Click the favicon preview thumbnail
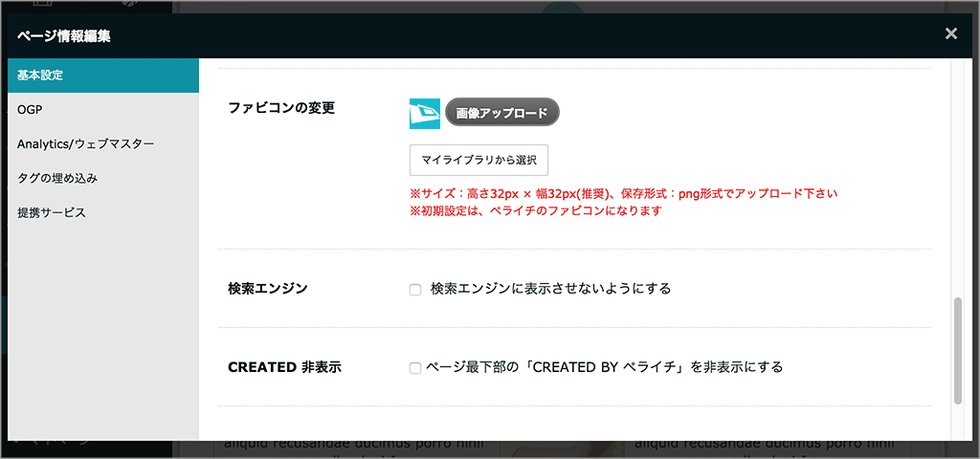 (425, 114)
